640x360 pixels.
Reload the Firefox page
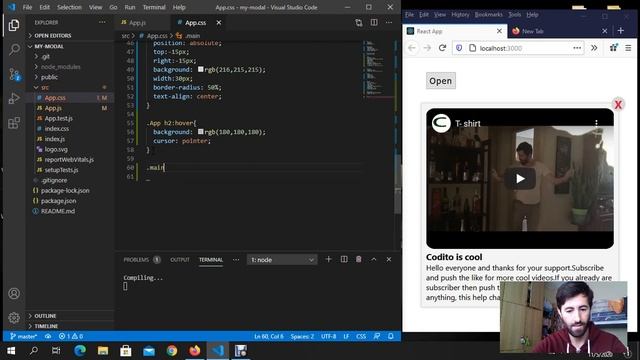pos(442,48)
